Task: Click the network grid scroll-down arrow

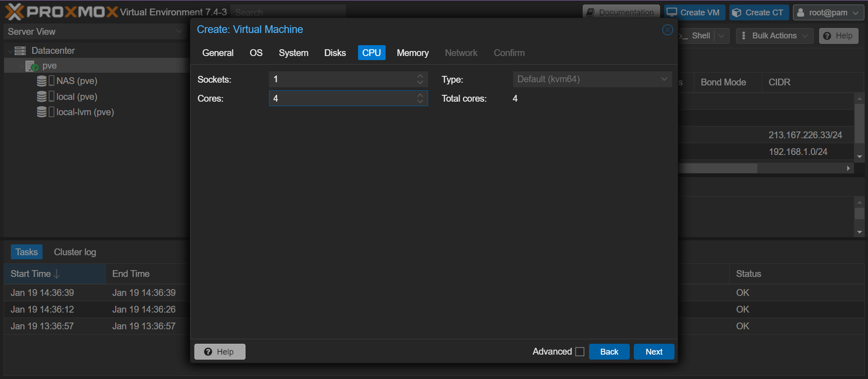Action: [859, 156]
